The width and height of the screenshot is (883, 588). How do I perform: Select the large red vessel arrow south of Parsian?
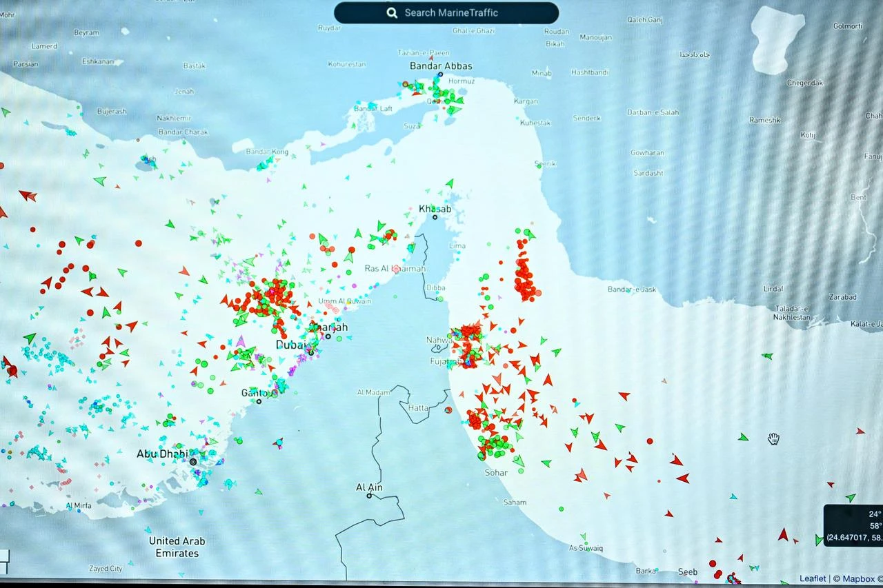pyautogui.click(x=28, y=196)
